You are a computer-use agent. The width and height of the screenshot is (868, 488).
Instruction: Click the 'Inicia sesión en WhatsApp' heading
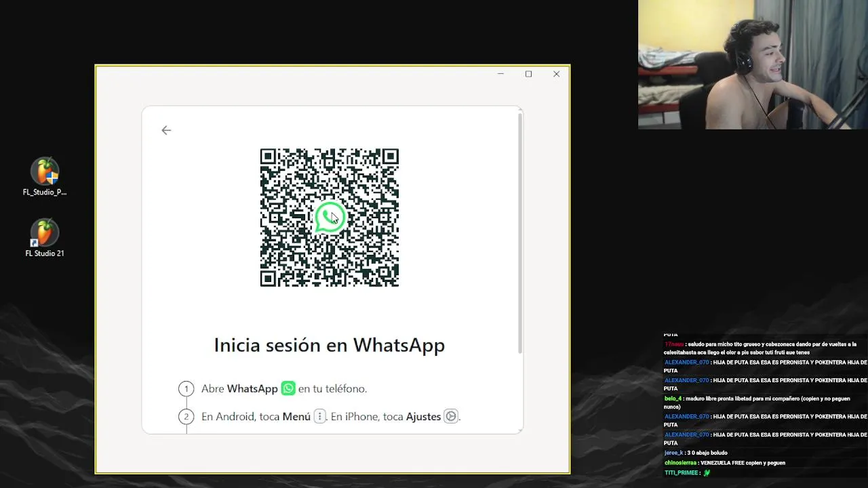330,345
